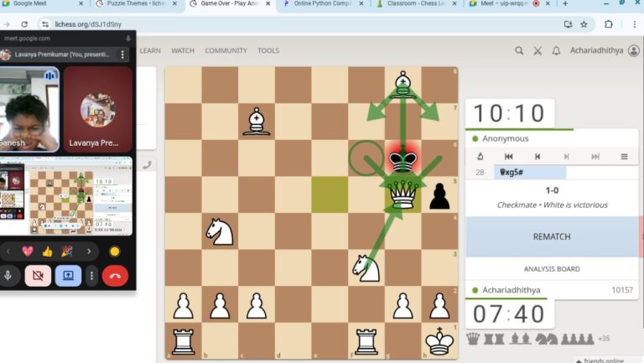Open the notifications bell

pos(556,51)
